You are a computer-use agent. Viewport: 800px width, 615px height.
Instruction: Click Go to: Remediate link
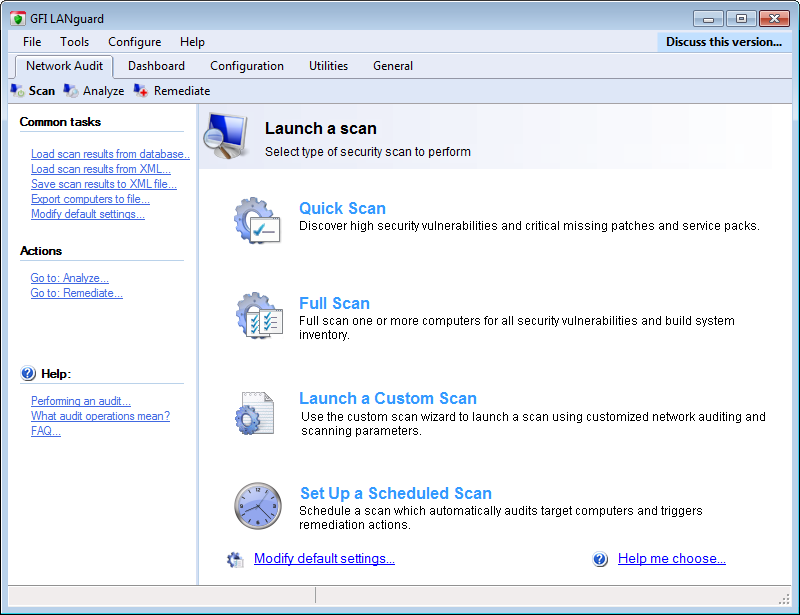(77, 293)
